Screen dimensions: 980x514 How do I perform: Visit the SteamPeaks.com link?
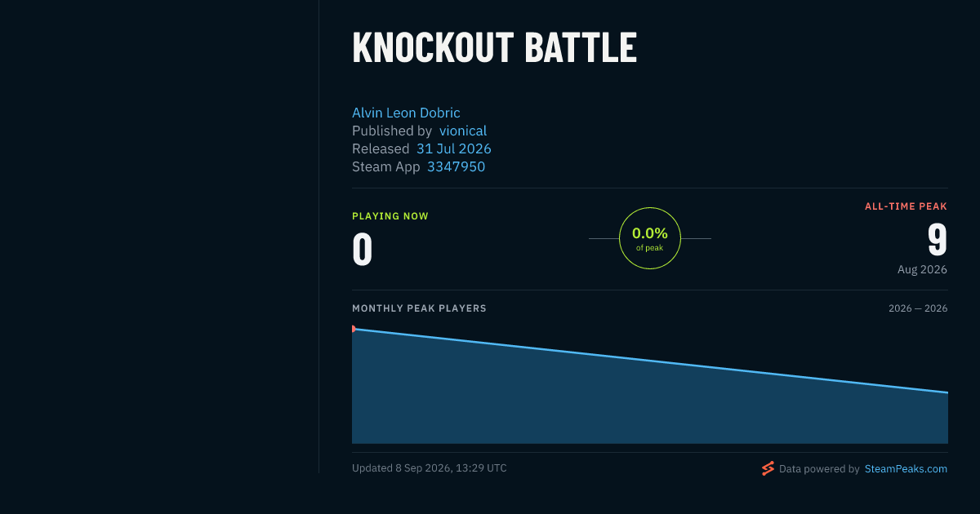[x=906, y=469]
